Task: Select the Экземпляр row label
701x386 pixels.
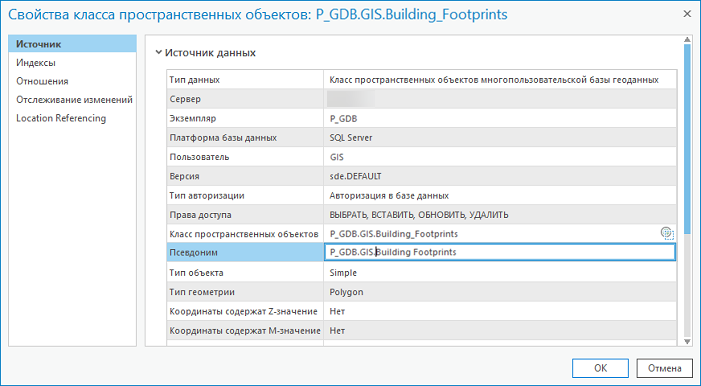Action: point(193,119)
